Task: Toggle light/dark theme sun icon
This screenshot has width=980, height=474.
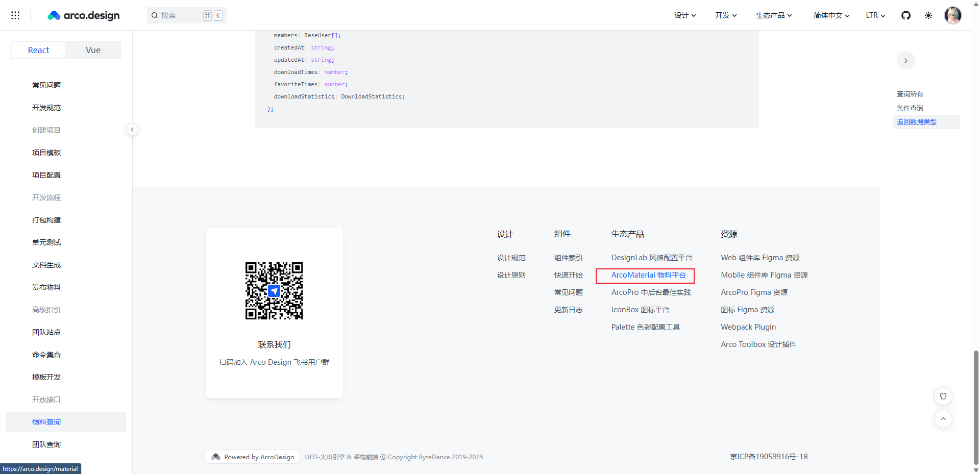Action: point(928,15)
